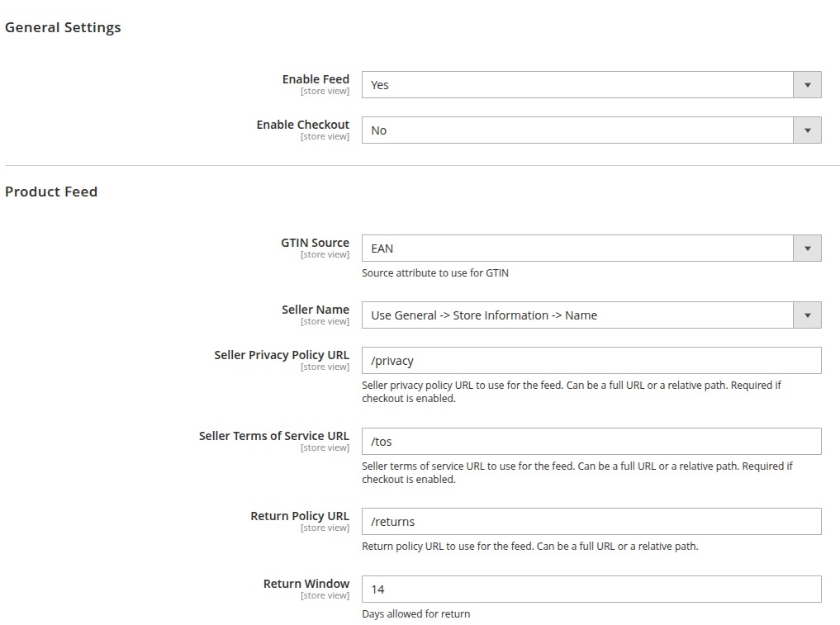840x625 pixels.
Task: Click the Return Window label
Action: (306, 584)
